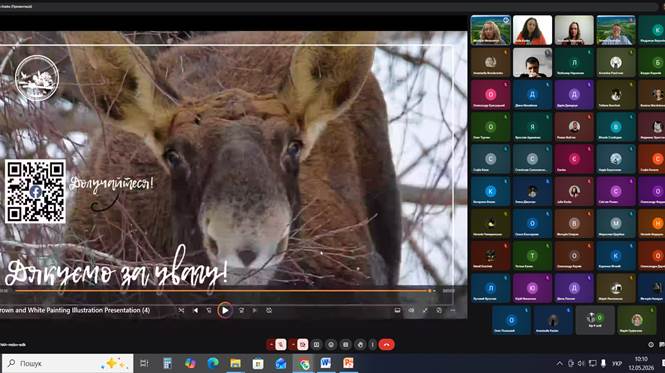Open Mail app from the taskbar

pyautogui.click(x=281, y=363)
